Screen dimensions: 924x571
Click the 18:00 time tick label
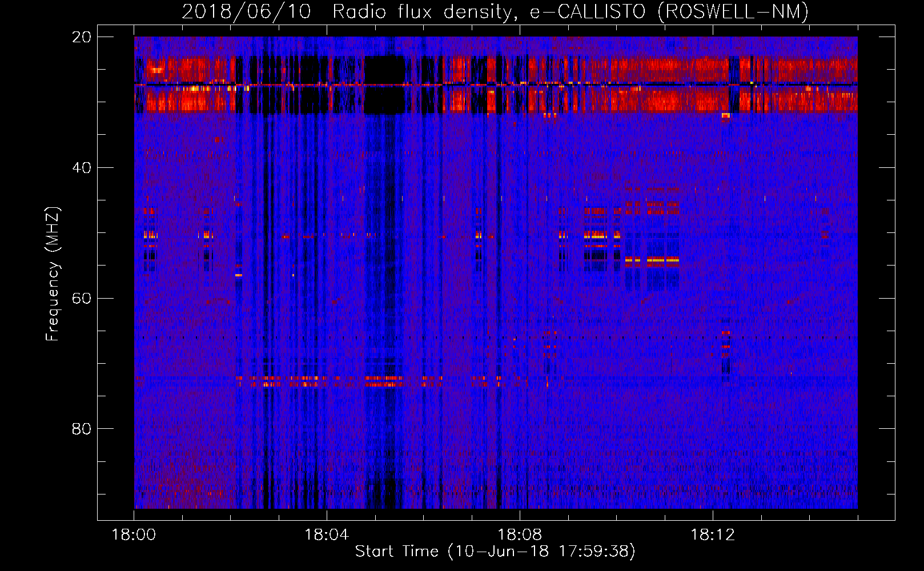pos(134,534)
